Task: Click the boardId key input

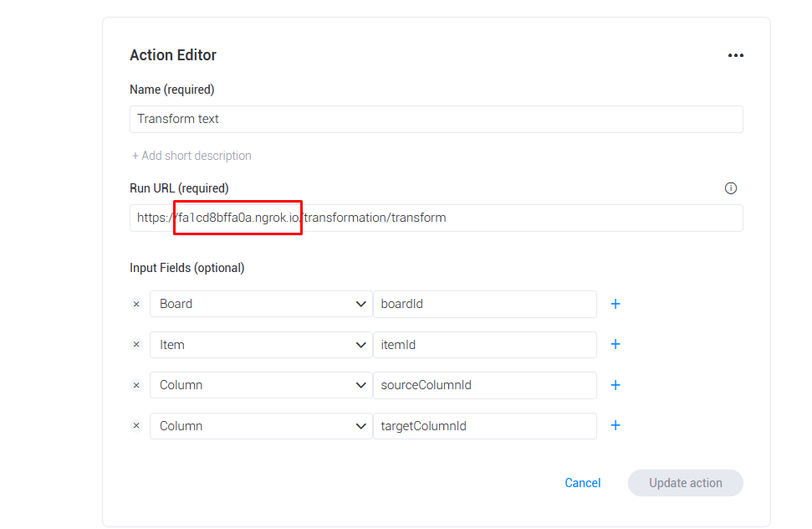Action: click(485, 304)
